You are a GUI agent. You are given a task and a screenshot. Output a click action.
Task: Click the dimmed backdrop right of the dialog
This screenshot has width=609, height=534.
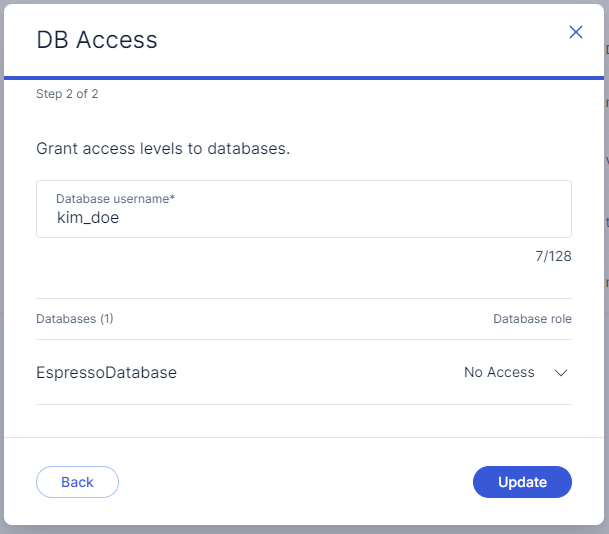[606, 300]
